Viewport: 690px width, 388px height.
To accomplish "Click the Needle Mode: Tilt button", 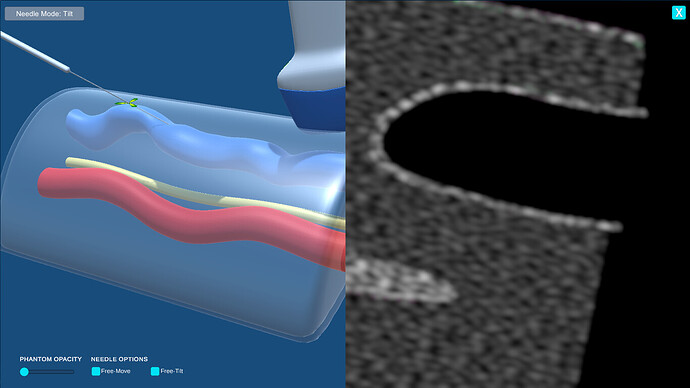I will (44, 14).
